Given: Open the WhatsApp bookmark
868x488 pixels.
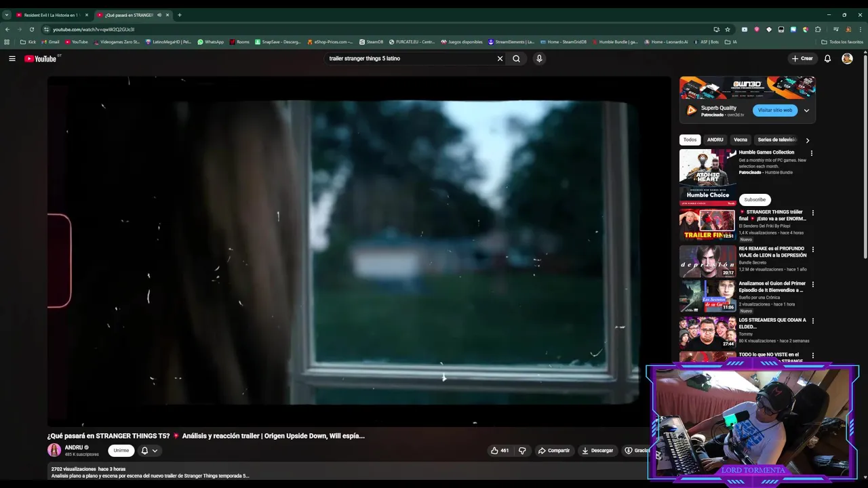Looking at the screenshot, I should [x=210, y=42].
